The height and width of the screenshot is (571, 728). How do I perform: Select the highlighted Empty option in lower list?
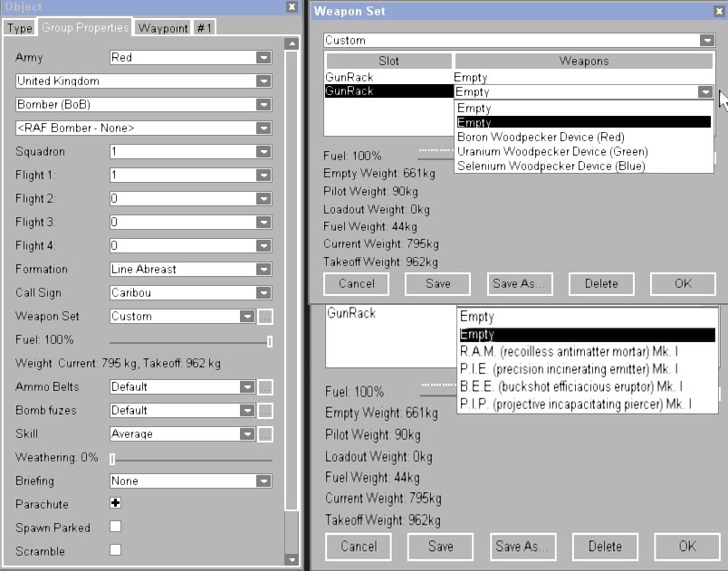(x=588, y=335)
